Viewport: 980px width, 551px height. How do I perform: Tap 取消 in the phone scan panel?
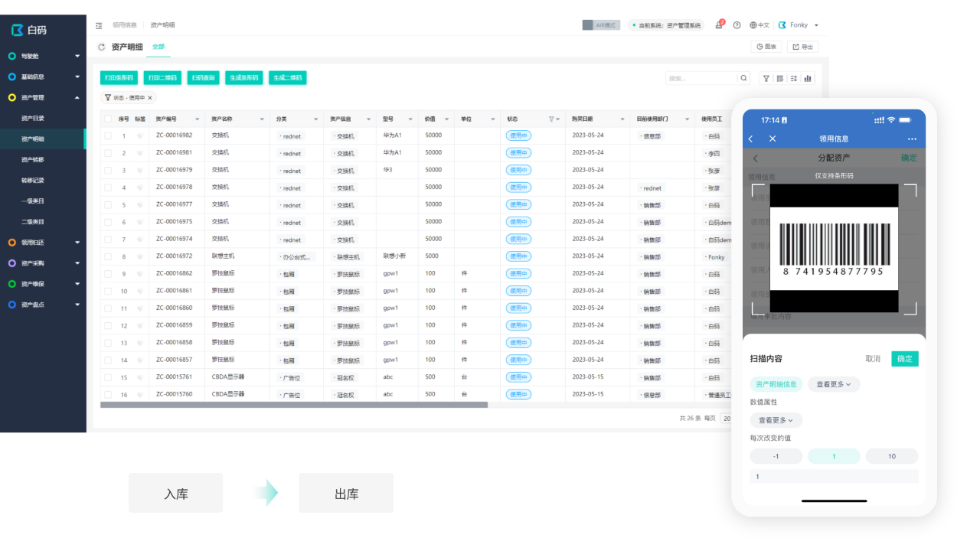tap(873, 358)
